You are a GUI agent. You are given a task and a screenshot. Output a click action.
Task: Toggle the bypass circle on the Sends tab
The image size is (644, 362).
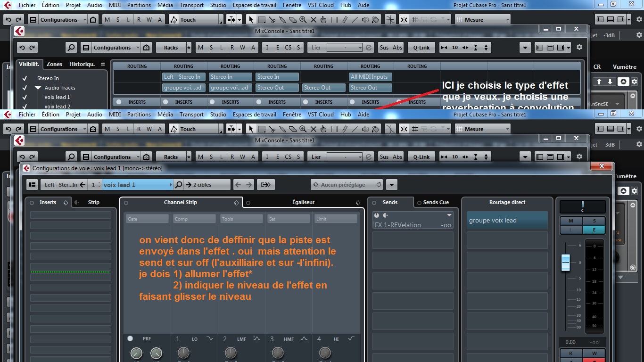[x=374, y=203]
